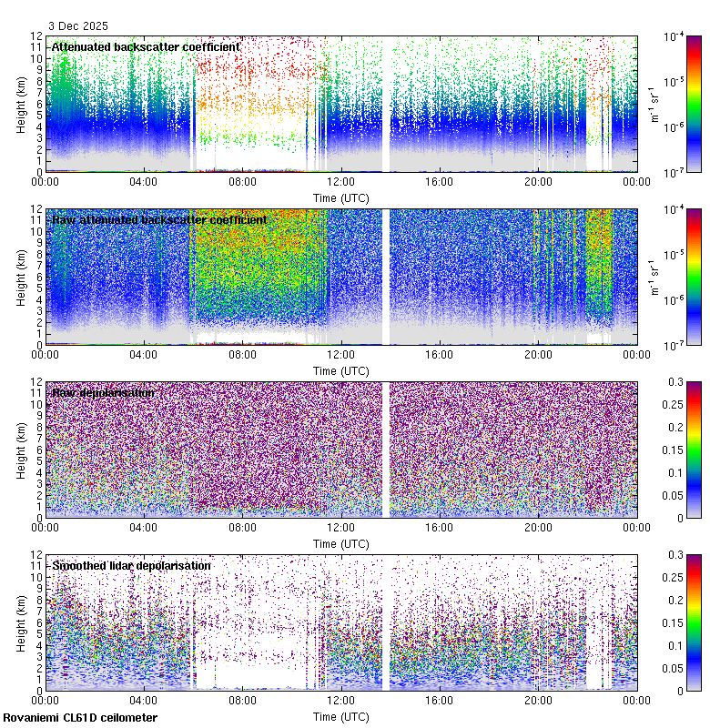Select the 'Raw depolarisation' plot title

coord(102,392)
